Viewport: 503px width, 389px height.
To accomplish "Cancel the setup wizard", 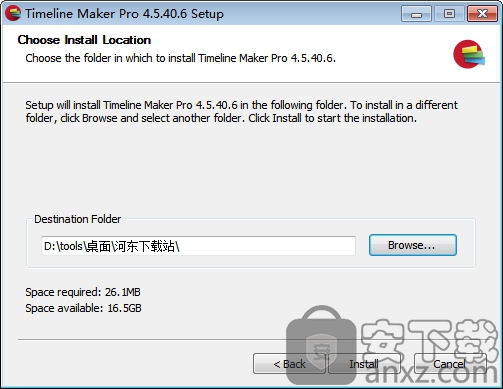I will (450, 364).
